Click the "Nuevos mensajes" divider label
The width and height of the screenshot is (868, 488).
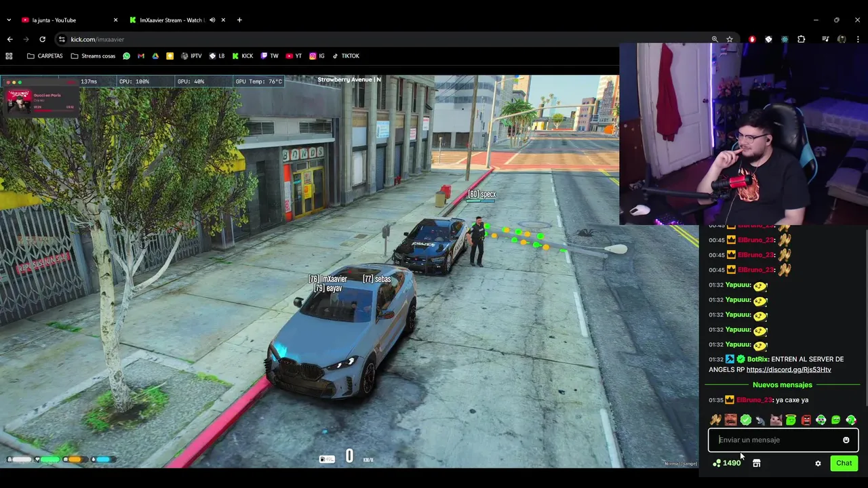point(782,385)
